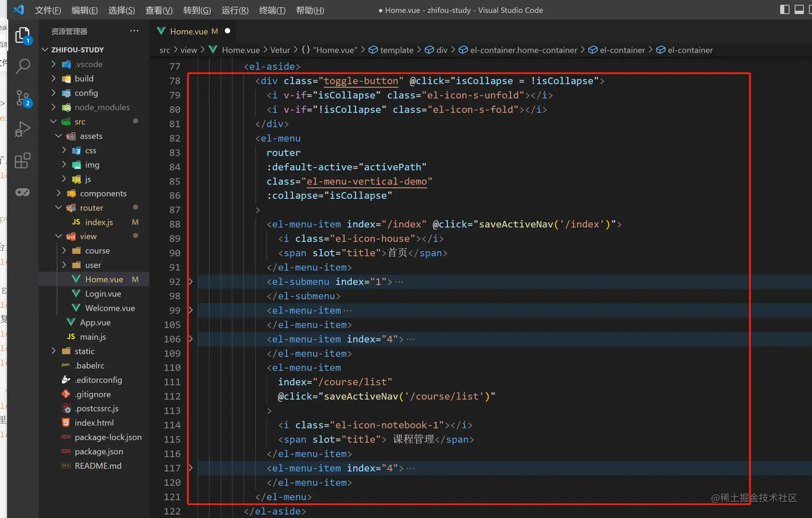Open Explorer panel more actions ellipsis
The image size is (812, 518).
pos(134,31)
